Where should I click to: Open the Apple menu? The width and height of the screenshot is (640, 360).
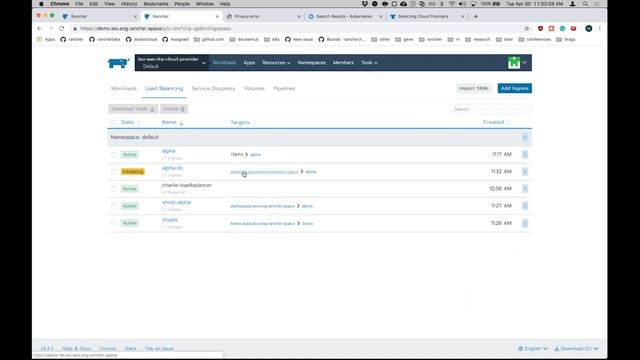click(x=41, y=4)
